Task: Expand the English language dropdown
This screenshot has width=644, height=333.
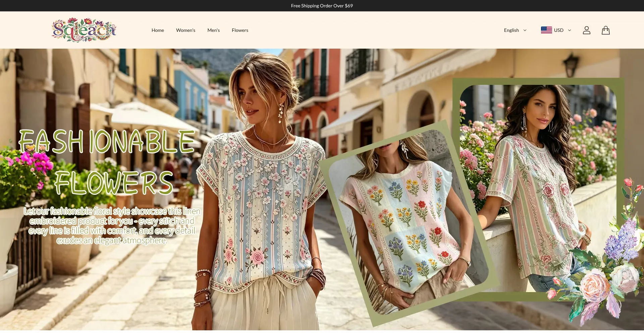Action: coord(515,30)
